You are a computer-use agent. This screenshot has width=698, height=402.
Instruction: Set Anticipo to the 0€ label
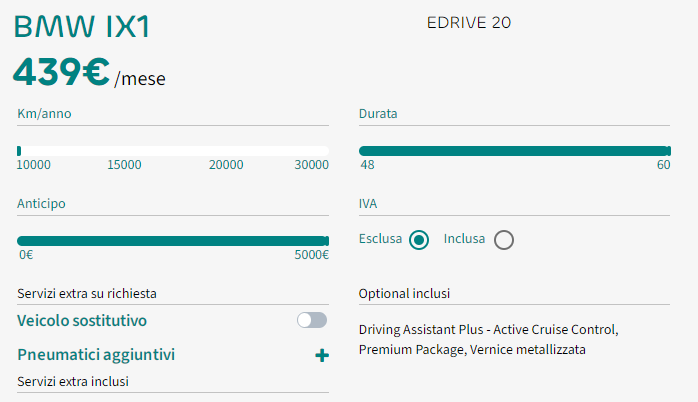pyautogui.click(x=26, y=255)
